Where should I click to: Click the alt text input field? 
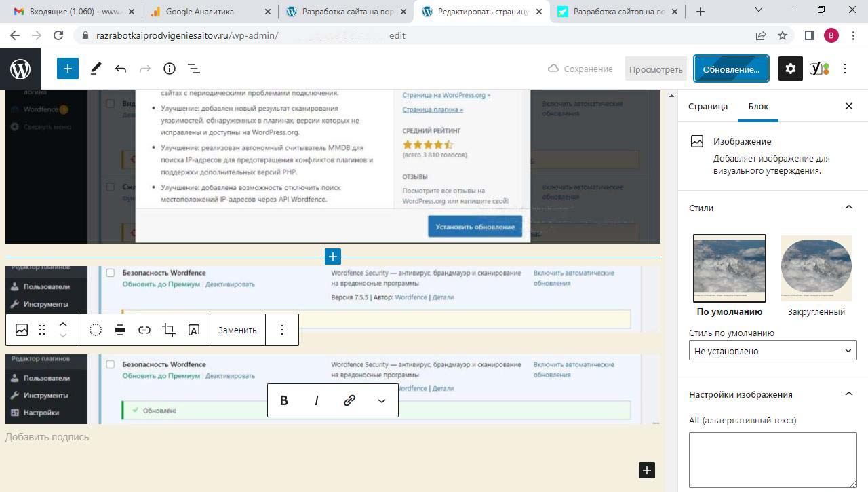point(772,459)
